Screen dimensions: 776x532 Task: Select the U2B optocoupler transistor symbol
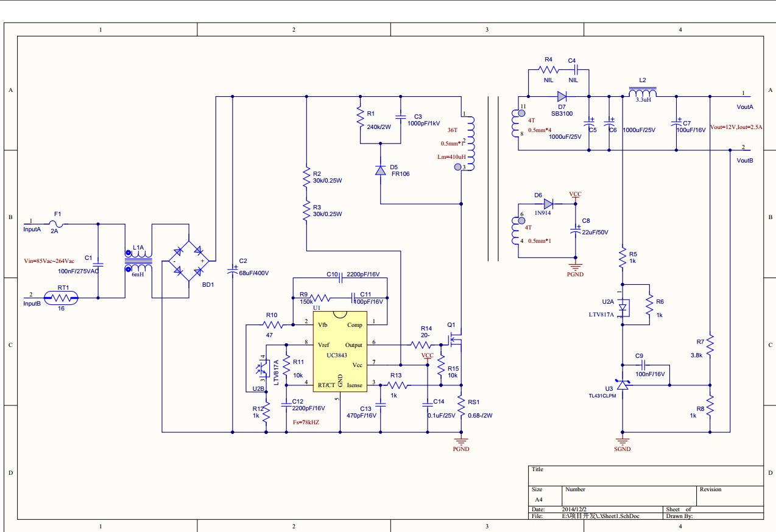[x=262, y=368]
